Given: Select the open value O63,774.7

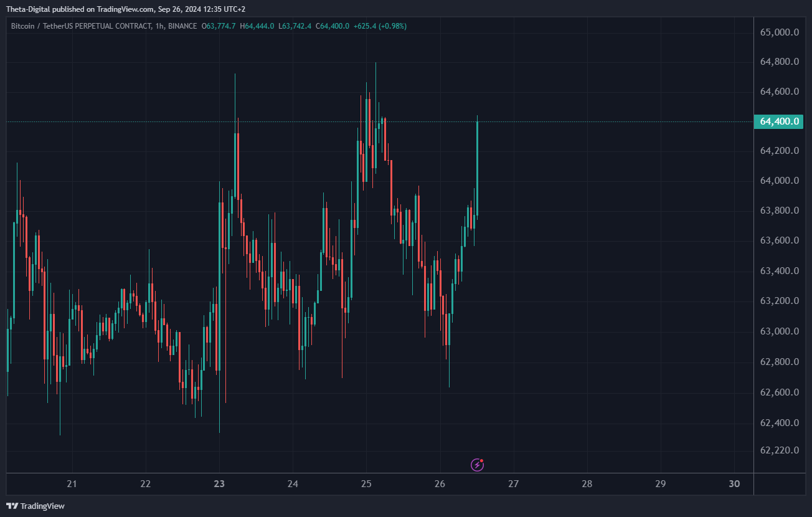Looking at the screenshot, I should pos(219,26).
